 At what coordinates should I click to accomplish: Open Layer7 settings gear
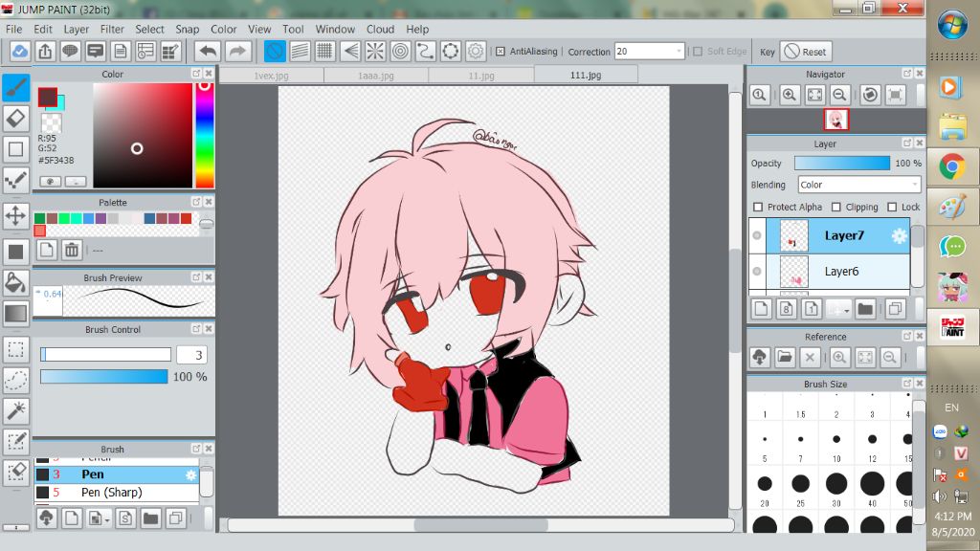pyautogui.click(x=899, y=235)
